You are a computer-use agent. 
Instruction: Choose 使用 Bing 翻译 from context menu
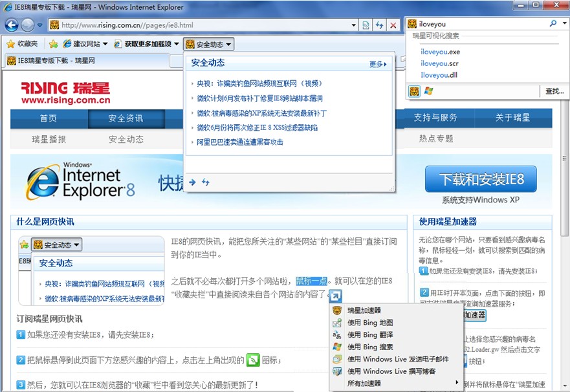369,334
